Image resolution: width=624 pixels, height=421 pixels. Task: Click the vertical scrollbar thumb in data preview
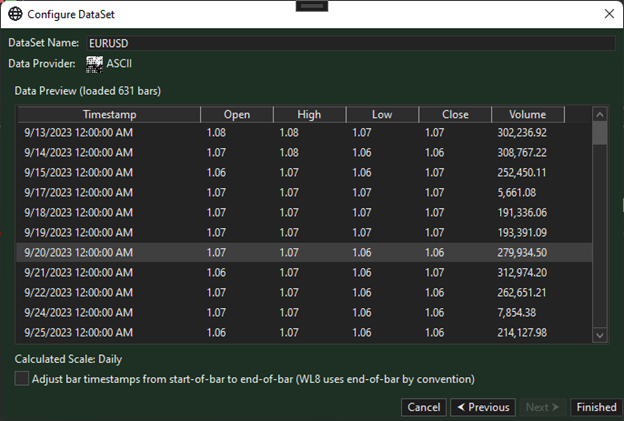coord(600,133)
